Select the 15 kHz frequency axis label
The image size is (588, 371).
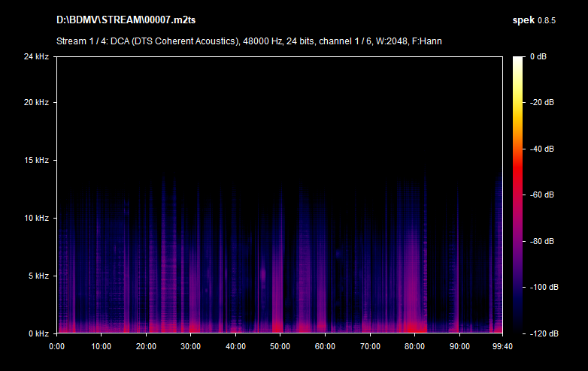pyautogui.click(x=35, y=160)
